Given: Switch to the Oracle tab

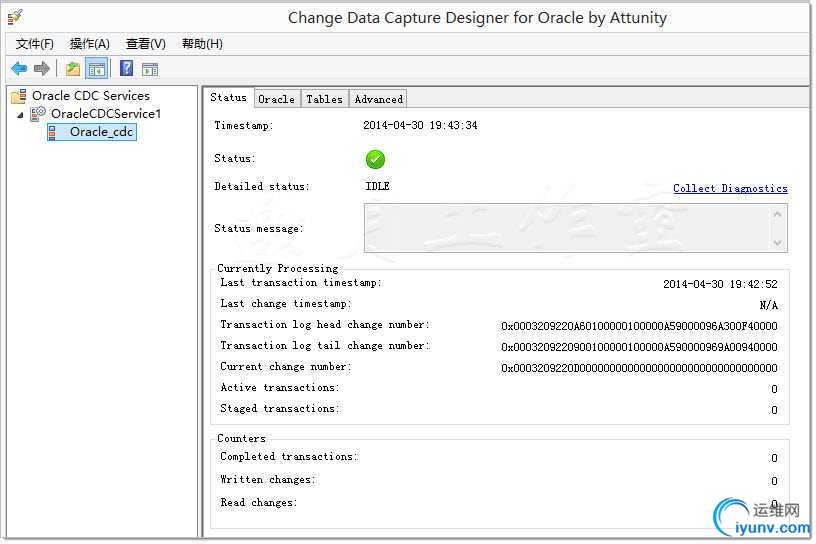Looking at the screenshot, I should (276, 99).
